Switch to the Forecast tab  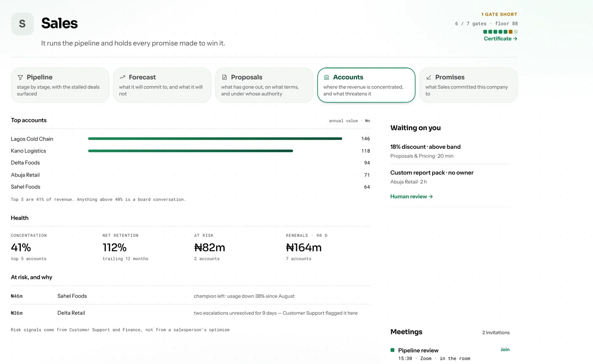162,85
